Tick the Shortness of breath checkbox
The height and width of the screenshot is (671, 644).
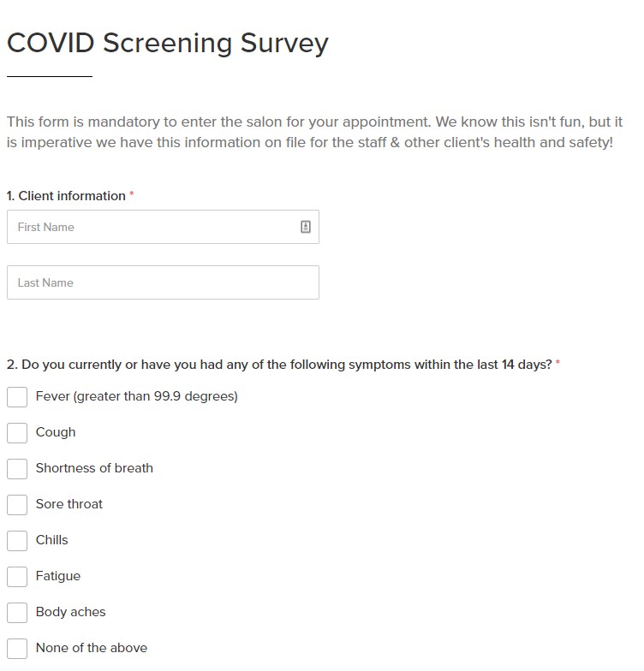[x=17, y=469]
